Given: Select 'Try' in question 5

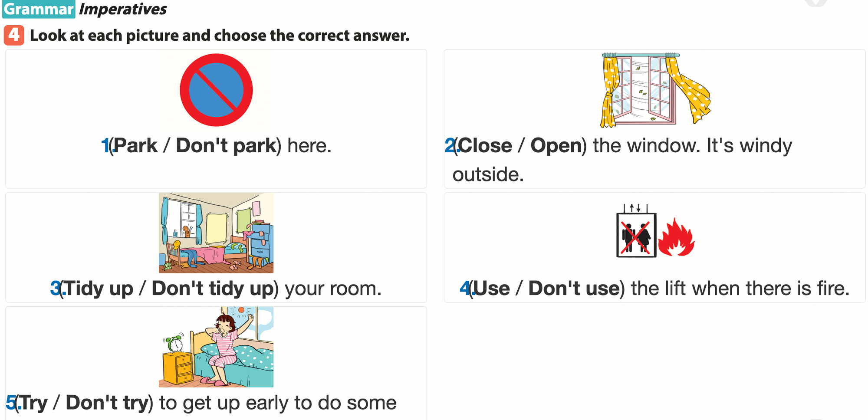Looking at the screenshot, I should click(34, 403).
